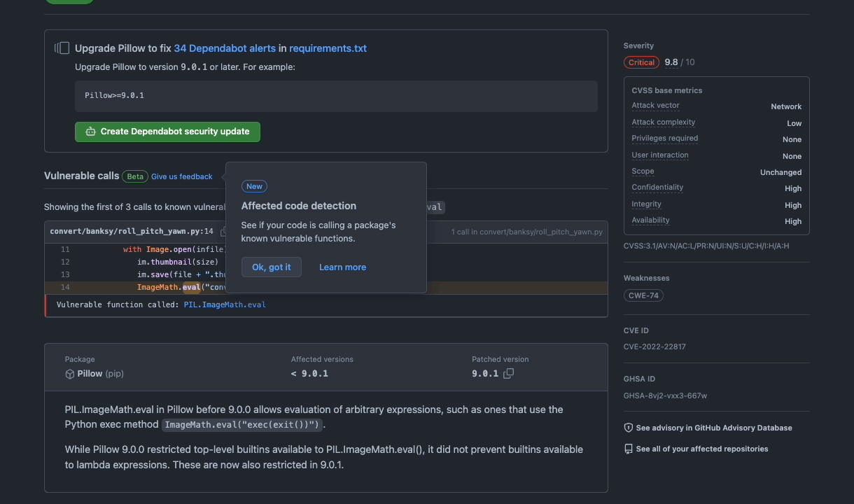Click the package icon beside Pillow (pip)
The image size is (854, 504).
(70, 374)
